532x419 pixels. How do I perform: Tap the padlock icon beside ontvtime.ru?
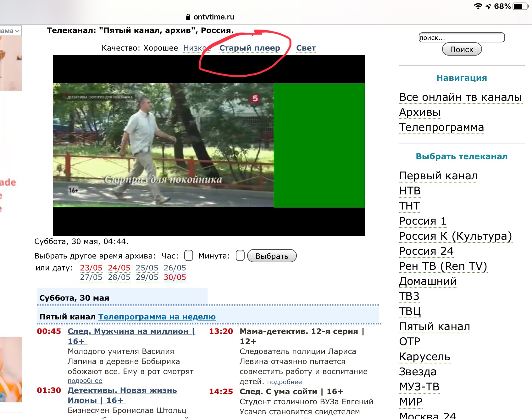(188, 17)
